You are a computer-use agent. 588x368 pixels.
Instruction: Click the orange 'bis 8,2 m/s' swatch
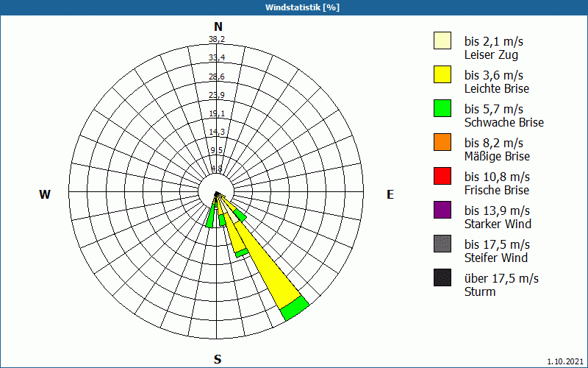coord(442,142)
